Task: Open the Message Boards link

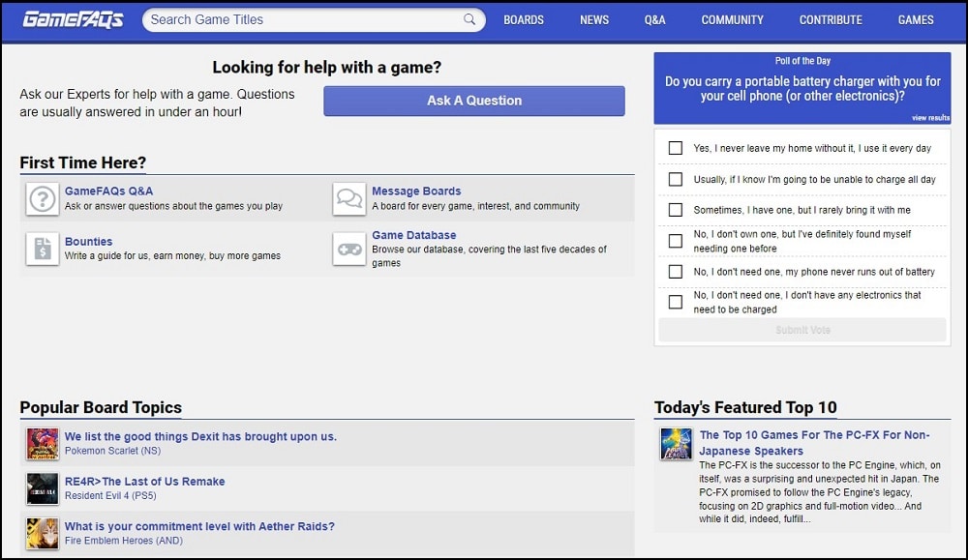Action: coord(416,192)
